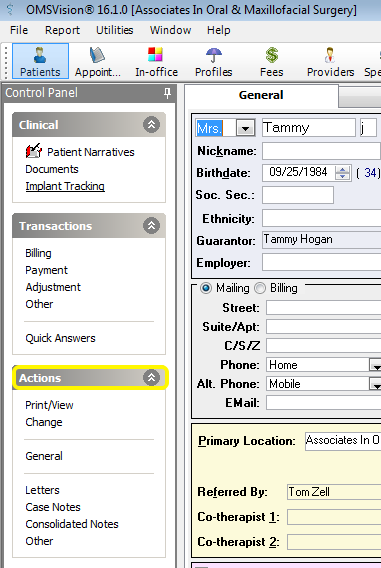This screenshot has width=381, height=568.
Task: Collapse the Transactions section chevron
Action: 151,226
